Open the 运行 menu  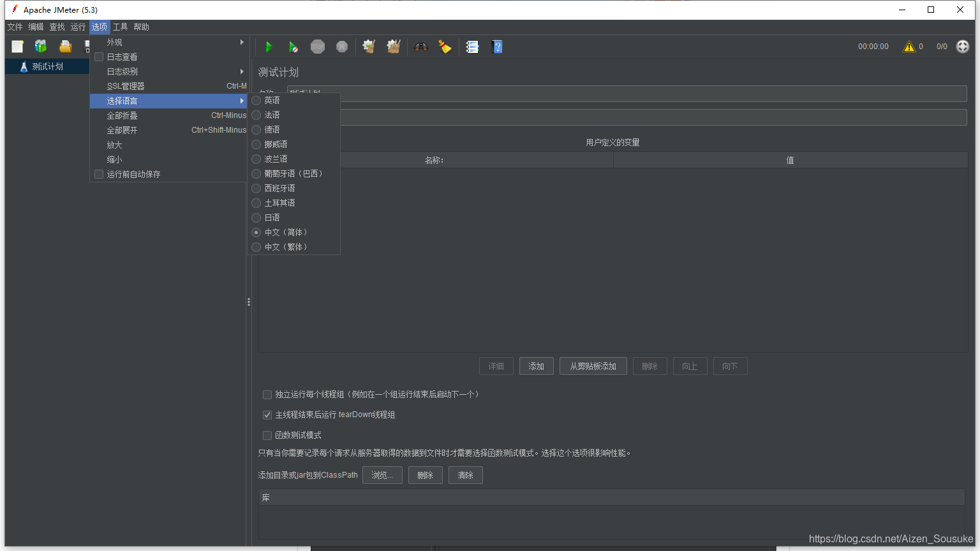pyautogui.click(x=78, y=27)
